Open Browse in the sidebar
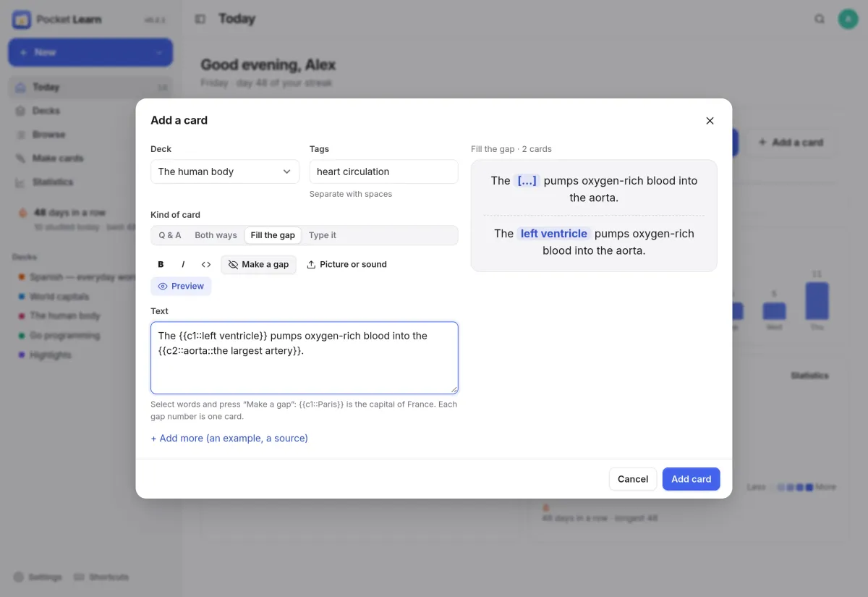The height and width of the screenshot is (597, 868). point(90,135)
